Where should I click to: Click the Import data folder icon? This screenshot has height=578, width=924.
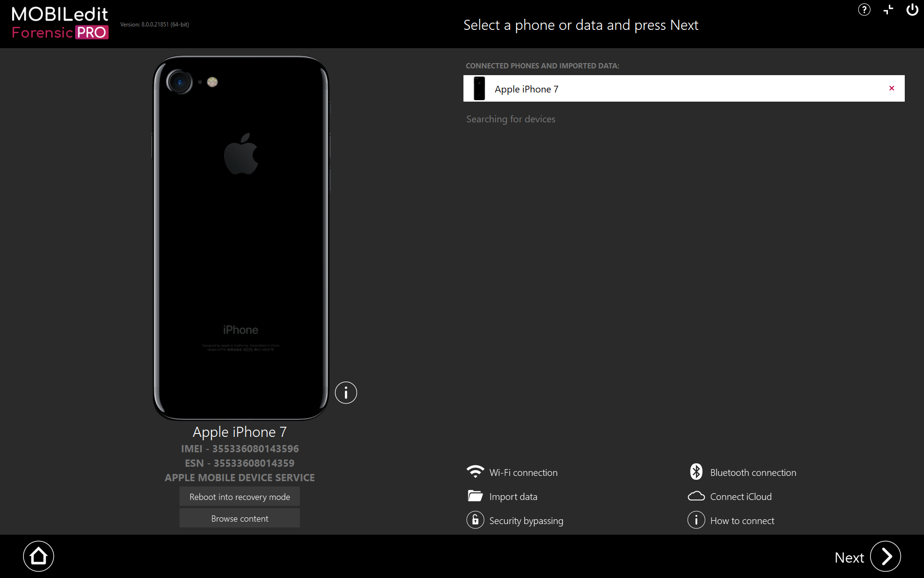point(475,496)
